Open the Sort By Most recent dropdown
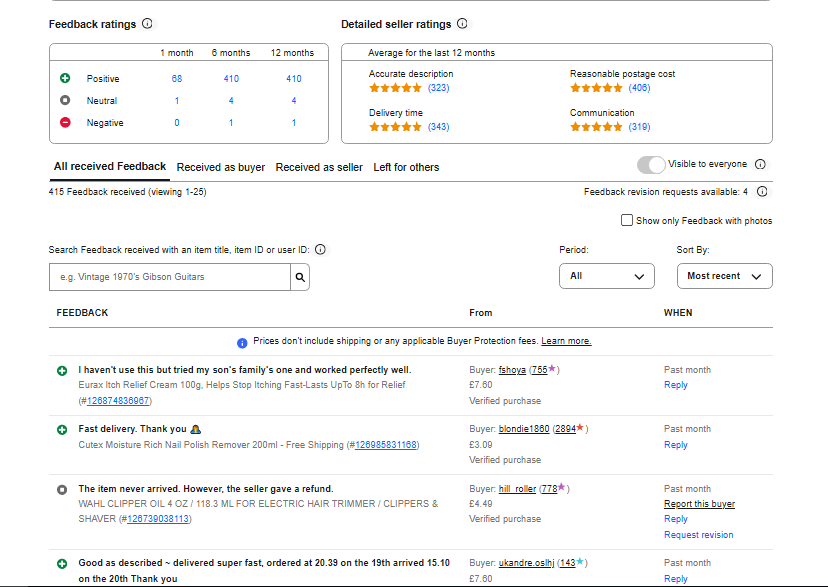828x587 pixels. click(724, 276)
